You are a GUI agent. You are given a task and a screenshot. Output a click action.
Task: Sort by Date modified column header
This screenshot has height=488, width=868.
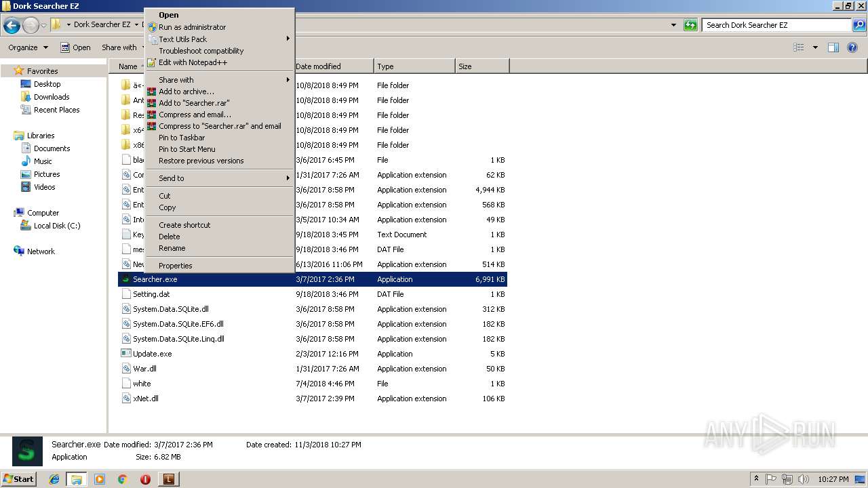point(333,66)
